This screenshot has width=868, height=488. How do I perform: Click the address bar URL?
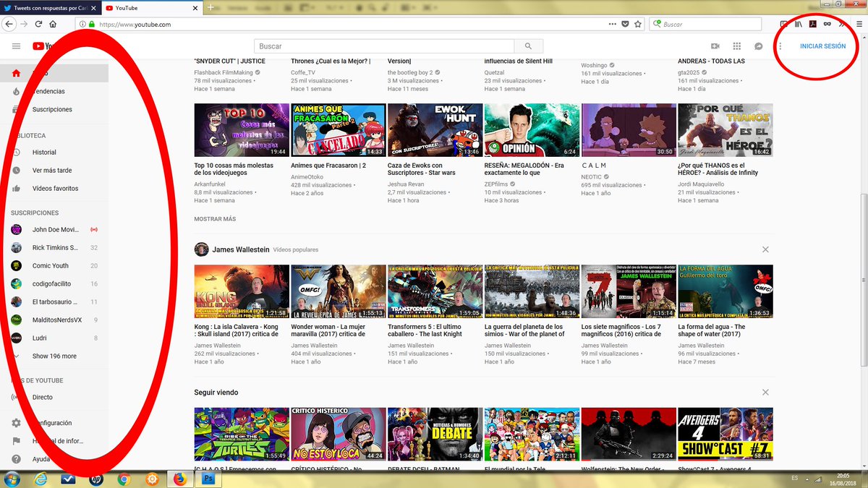(x=135, y=24)
